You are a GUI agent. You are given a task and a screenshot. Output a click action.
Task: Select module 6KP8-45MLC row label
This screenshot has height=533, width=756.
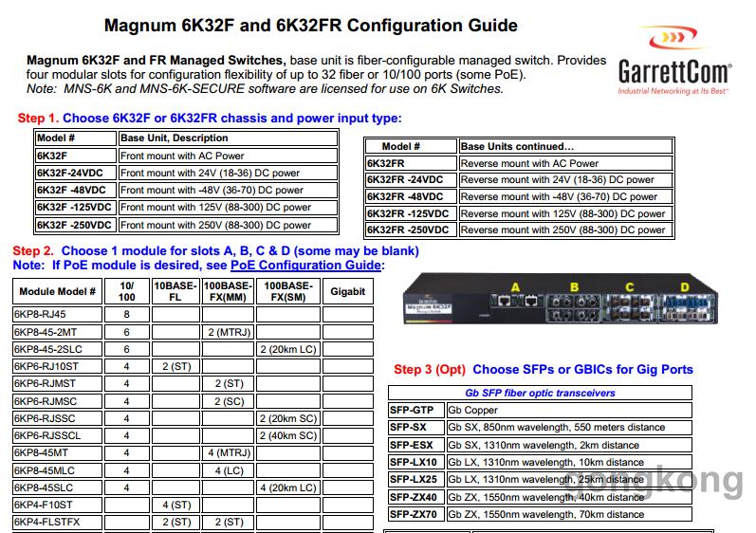[57, 470]
